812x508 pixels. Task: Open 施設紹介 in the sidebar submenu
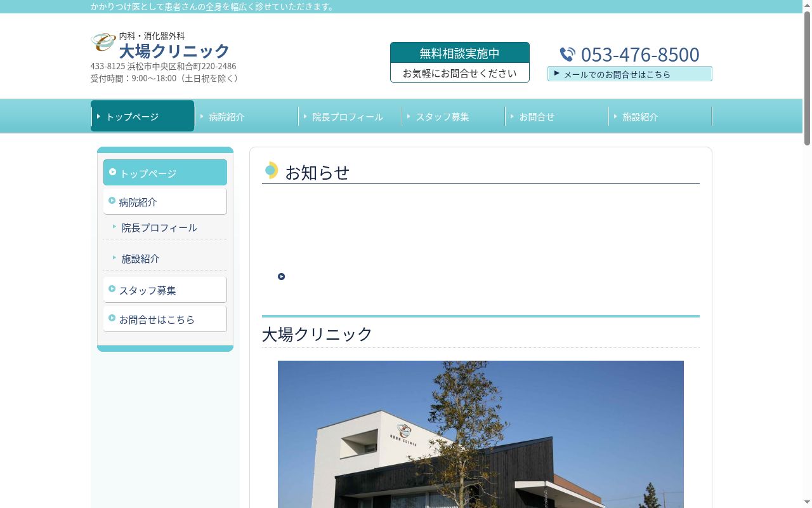[165, 258]
